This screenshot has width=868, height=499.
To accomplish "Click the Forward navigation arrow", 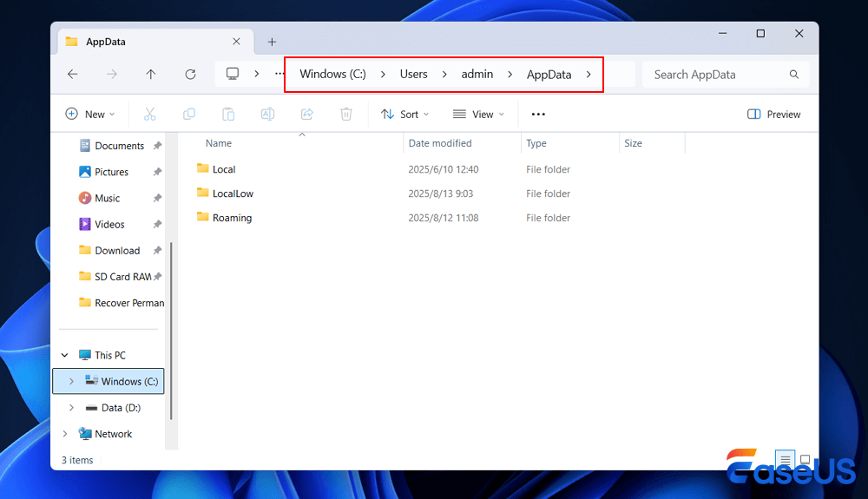I will (x=112, y=74).
